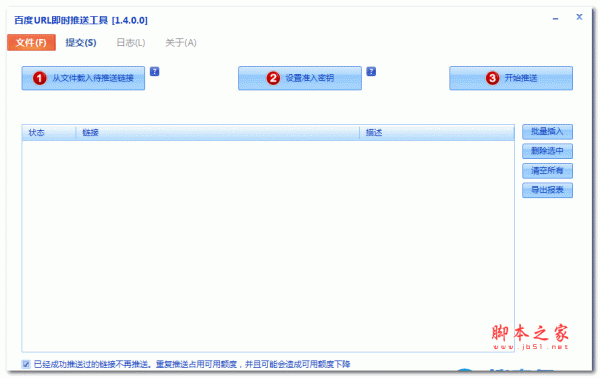600x378 pixels.
Task: Open help icon beside 从文件载入待推送链接
Action: 154,72
